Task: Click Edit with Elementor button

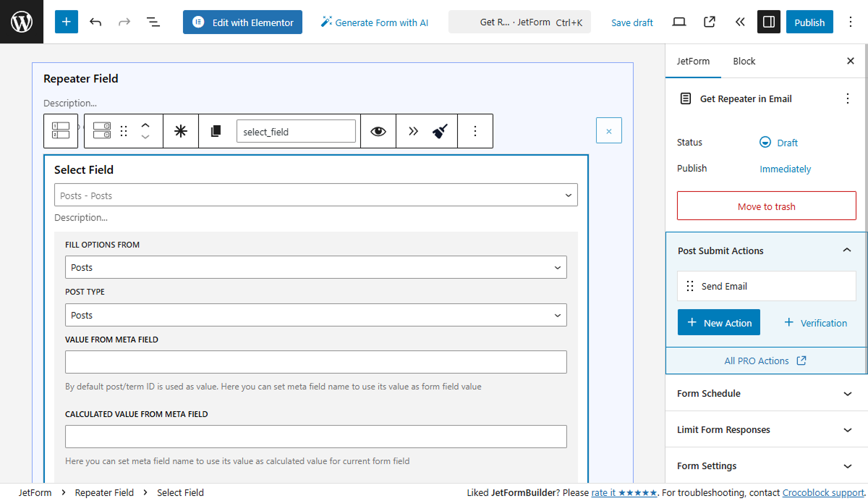Action: click(242, 22)
